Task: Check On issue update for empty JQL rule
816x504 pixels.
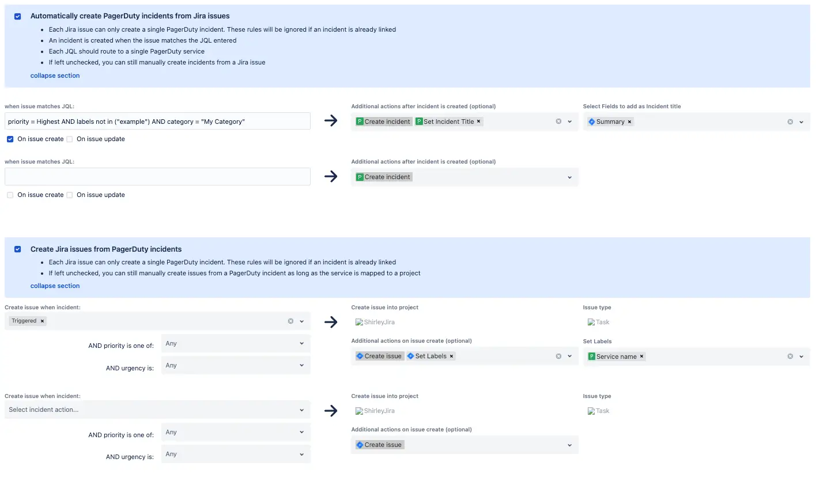Action: [x=70, y=195]
